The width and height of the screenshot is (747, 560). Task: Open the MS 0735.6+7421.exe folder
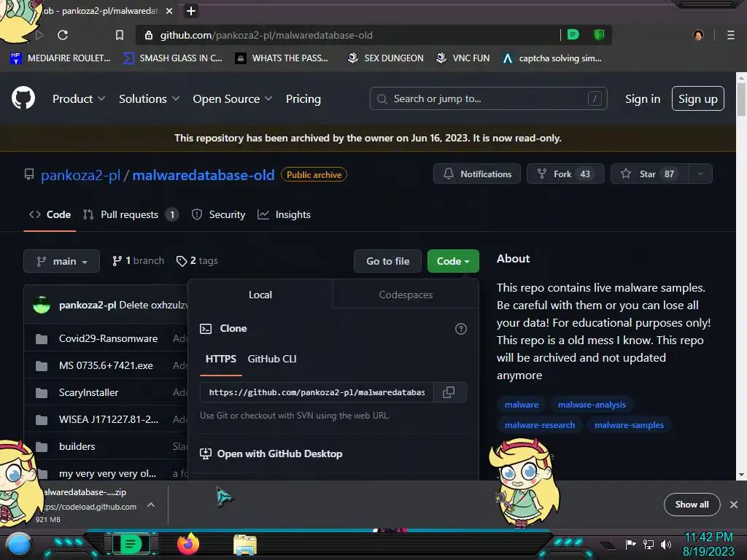coord(106,365)
